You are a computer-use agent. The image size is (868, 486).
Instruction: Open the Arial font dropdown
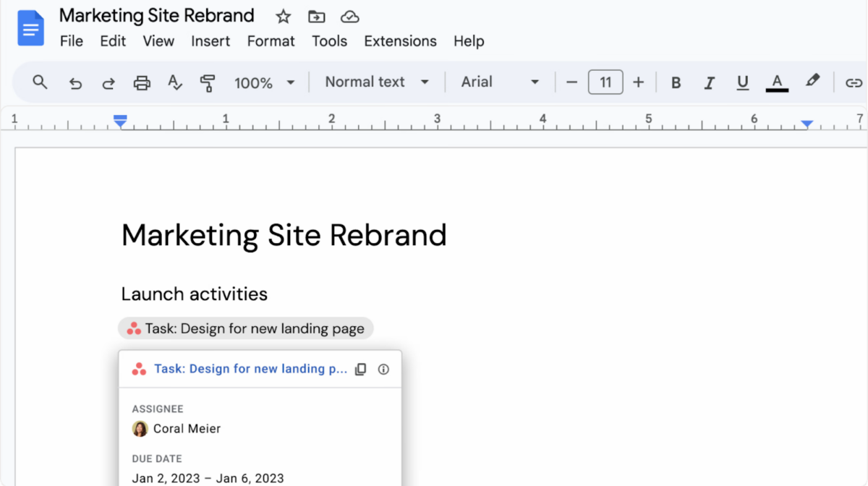pos(499,82)
